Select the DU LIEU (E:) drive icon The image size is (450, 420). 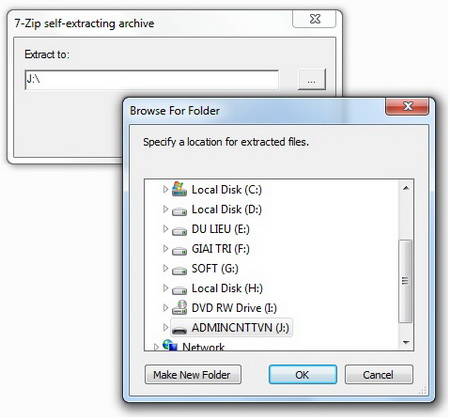(179, 231)
